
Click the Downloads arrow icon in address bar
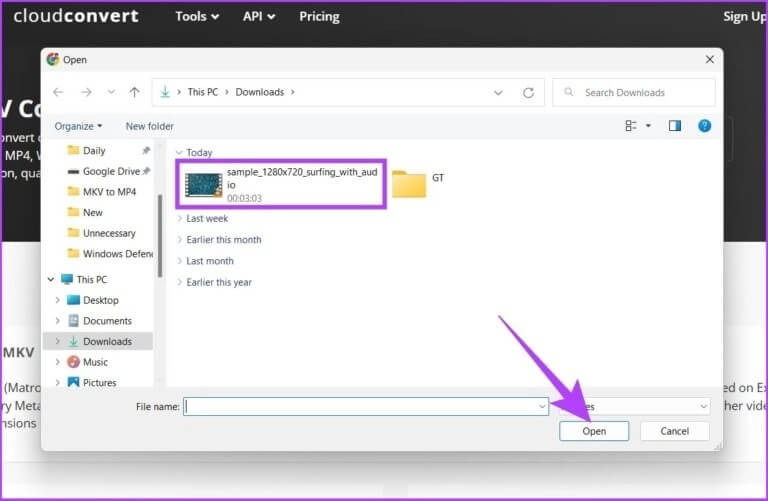[x=165, y=92]
